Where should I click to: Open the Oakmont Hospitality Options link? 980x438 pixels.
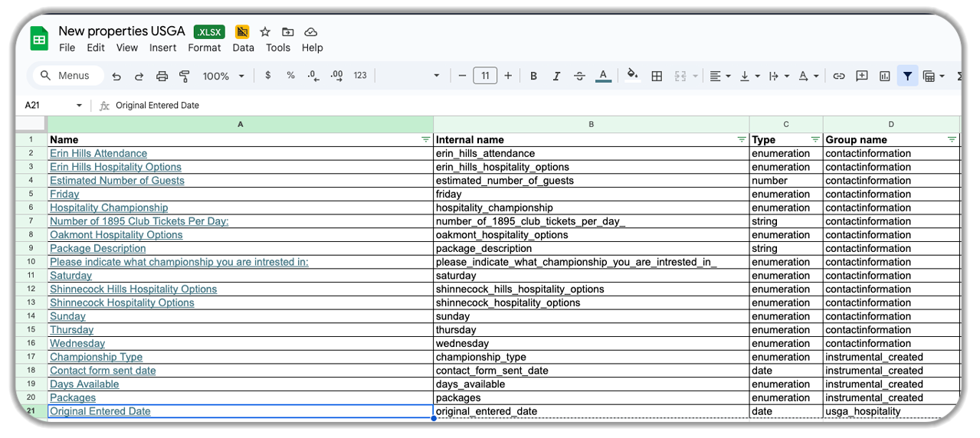116,235
